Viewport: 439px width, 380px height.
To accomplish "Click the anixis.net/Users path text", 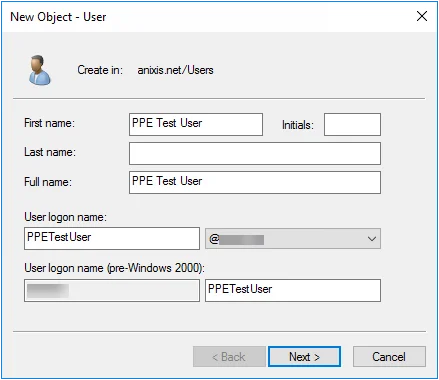I will click(x=175, y=70).
